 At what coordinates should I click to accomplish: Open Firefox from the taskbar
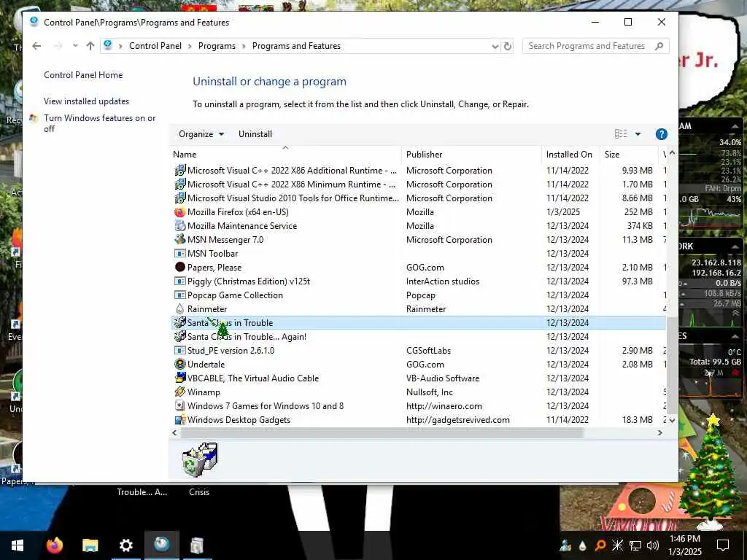[x=54, y=545]
